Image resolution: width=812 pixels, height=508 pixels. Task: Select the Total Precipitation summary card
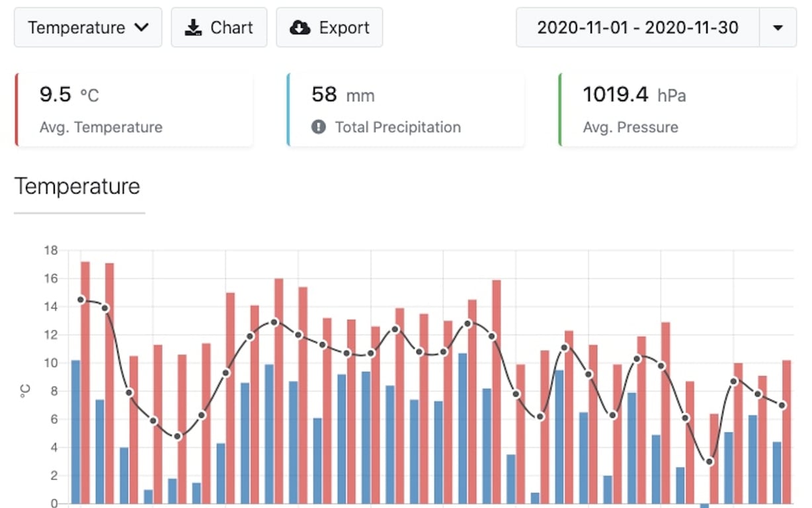click(x=405, y=108)
